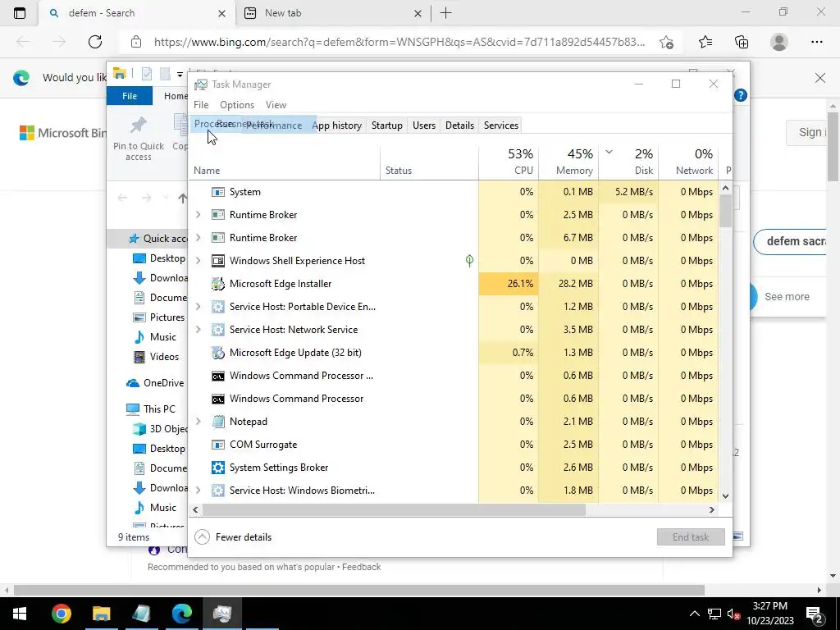Select the System process icon row
The height and width of the screenshot is (630, 840).
[x=218, y=192]
